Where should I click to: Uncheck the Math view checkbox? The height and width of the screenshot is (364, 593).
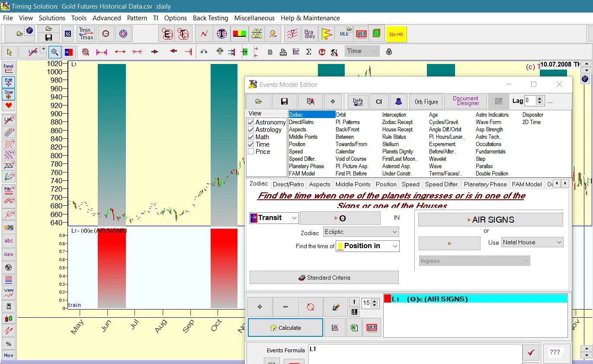251,137
